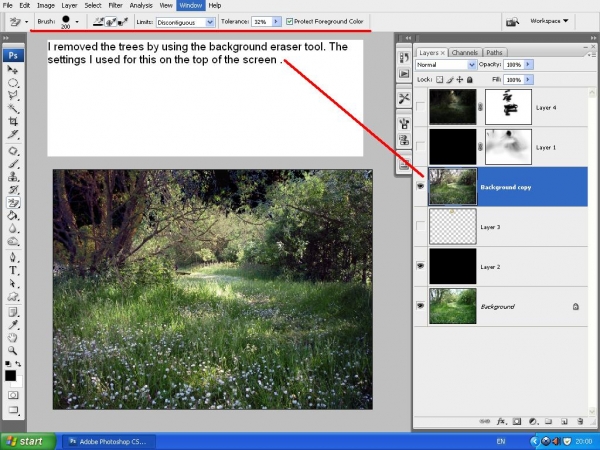Viewport: 600px width, 450px height.
Task: Switch to the Paths tab
Action: coord(494,52)
